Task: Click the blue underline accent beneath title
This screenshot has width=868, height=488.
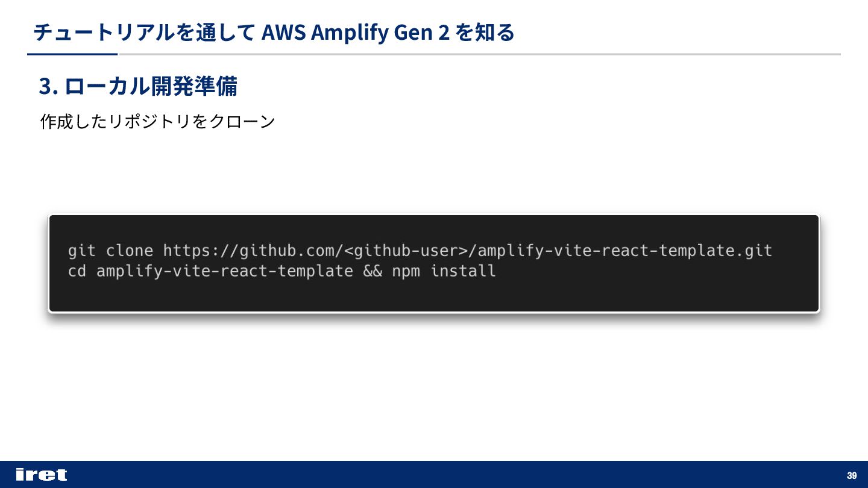Action: click(72, 54)
